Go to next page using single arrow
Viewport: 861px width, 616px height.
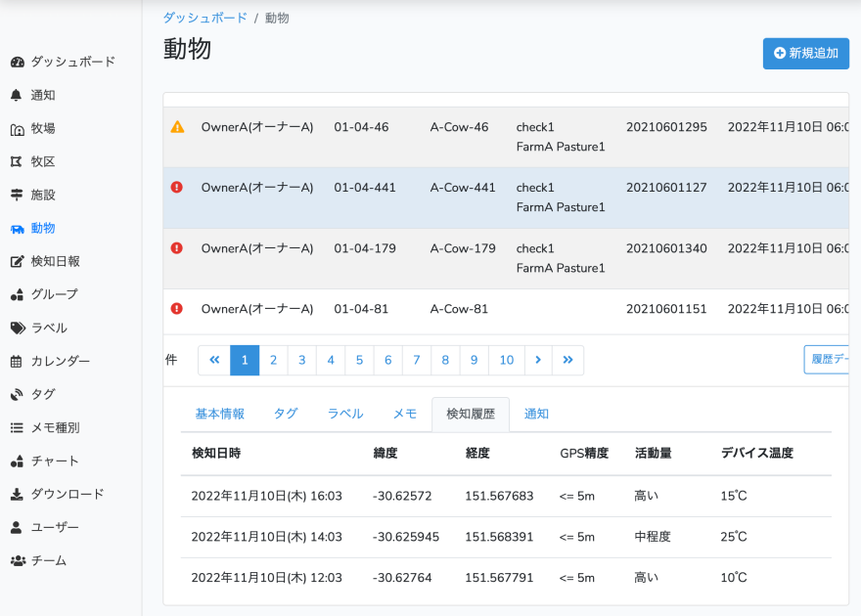[538, 361]
